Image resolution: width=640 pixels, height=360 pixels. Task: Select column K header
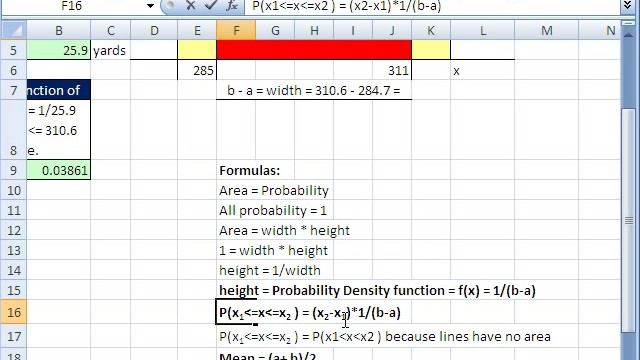point(431,31)
